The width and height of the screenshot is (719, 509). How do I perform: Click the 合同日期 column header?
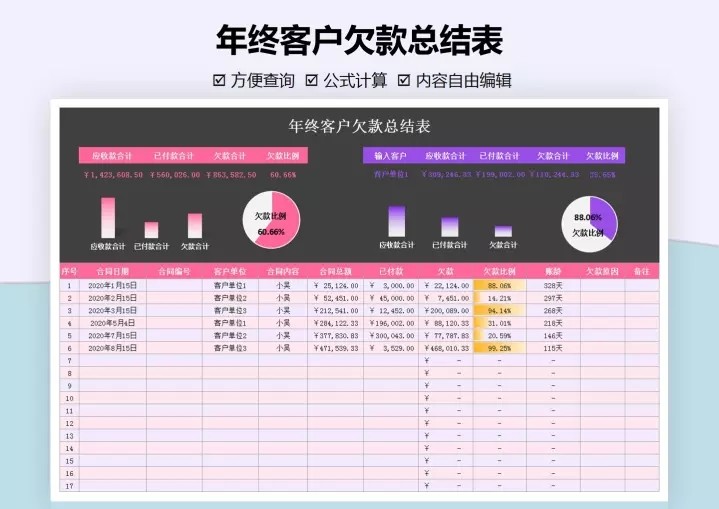pos(113,271)
